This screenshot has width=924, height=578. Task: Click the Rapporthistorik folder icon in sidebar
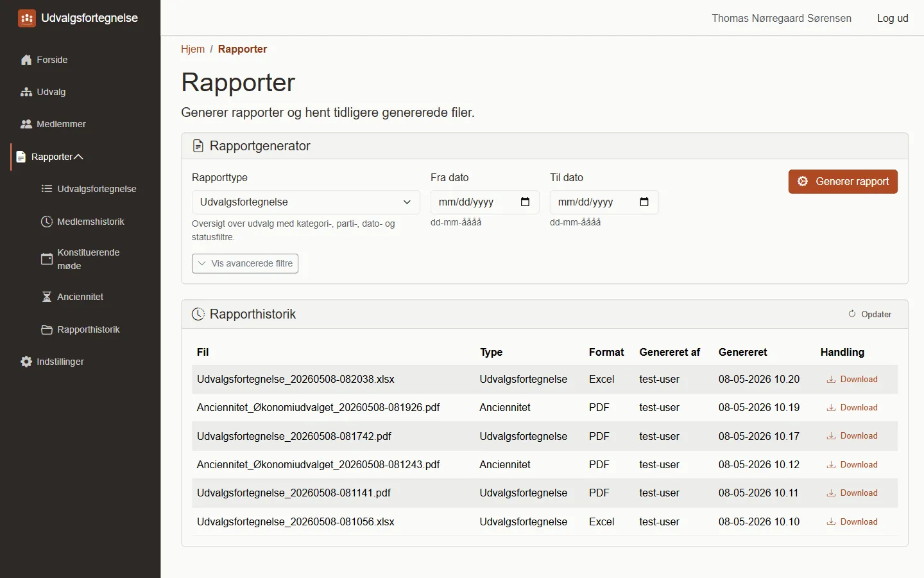point(47,329)
